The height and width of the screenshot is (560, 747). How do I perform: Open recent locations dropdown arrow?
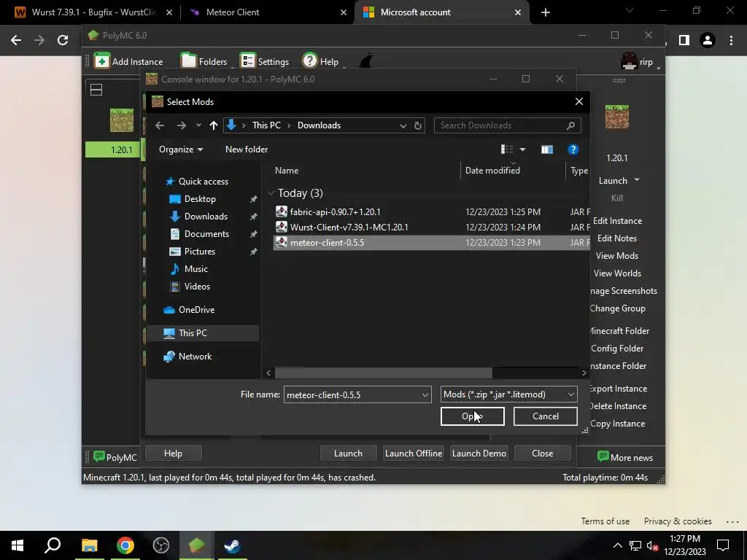point(198,125)
